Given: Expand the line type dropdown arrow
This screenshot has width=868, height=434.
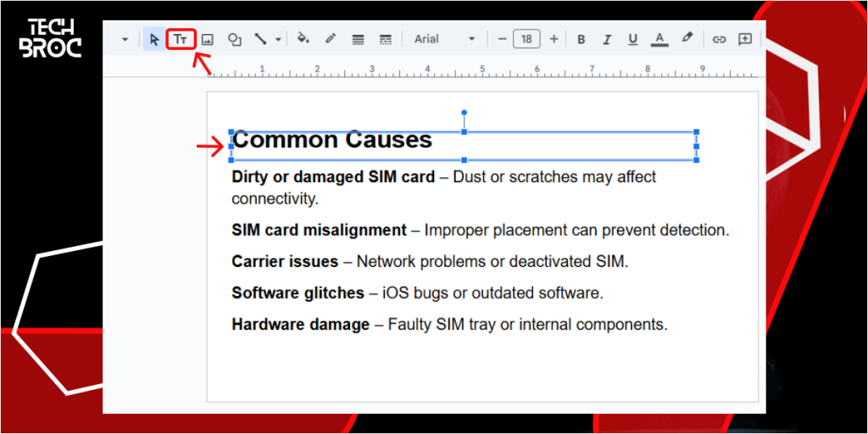Looking at the screenshot, I should [x=278, y=39].
